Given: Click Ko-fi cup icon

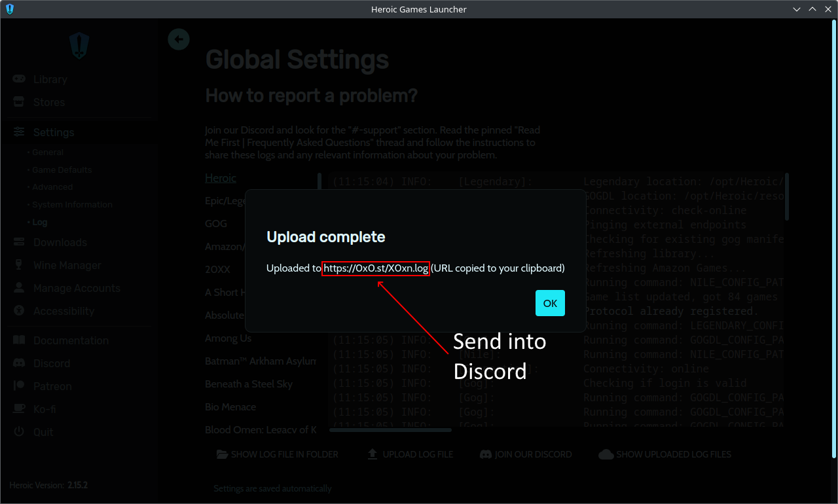Looking at the screenshot, I should click(20, 409).
